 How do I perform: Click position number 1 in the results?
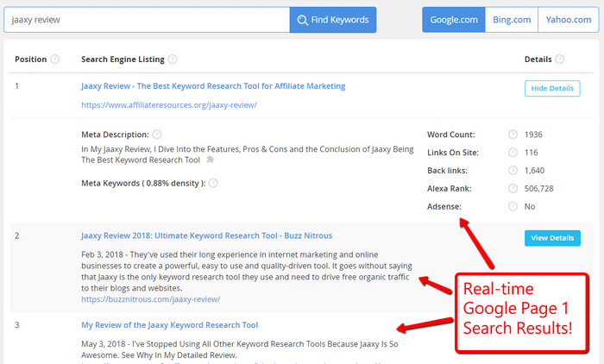pyautogui.click(x=16, y=86)
